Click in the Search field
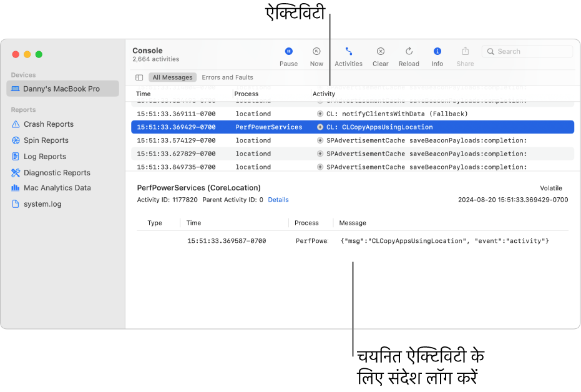581x392 pixels. (x=527, y=52)
